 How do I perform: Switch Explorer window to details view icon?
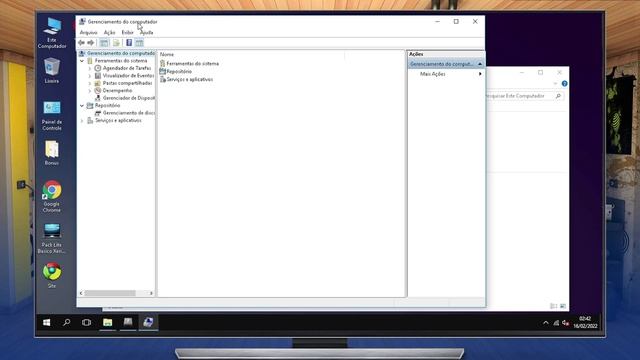point(553,306)
